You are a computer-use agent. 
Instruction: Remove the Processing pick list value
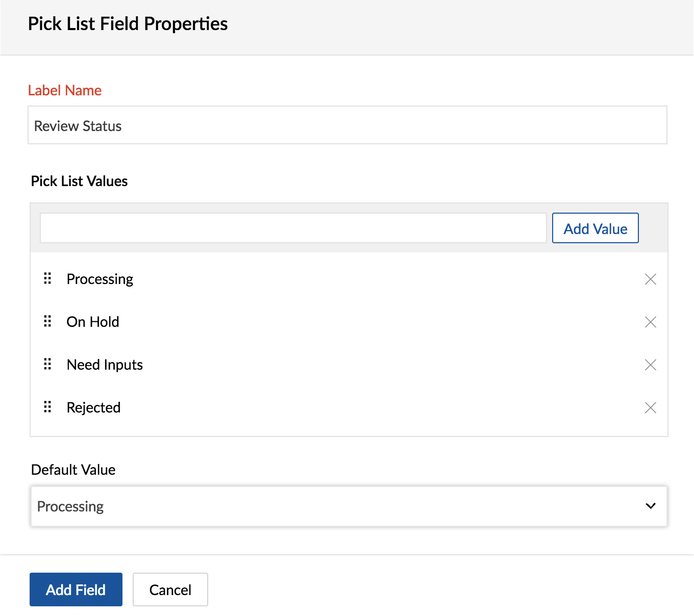click(x=650, y=279)
